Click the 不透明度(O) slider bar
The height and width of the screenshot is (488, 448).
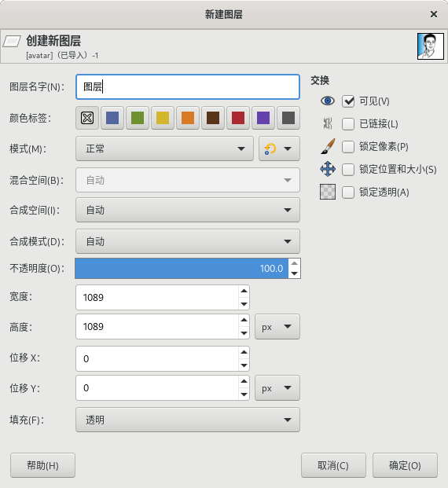coord(182,268)
